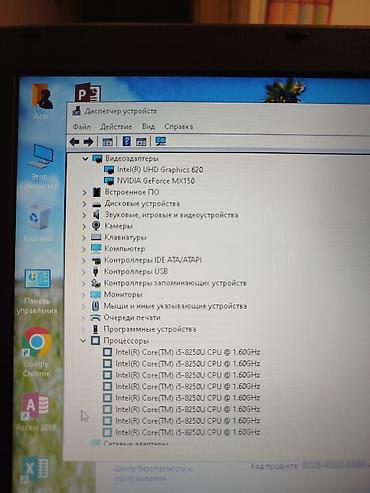The height and width of the screenshot is (493, 370).
Task: Expand the Очереди печати tree node
Action: pos(83,318)
